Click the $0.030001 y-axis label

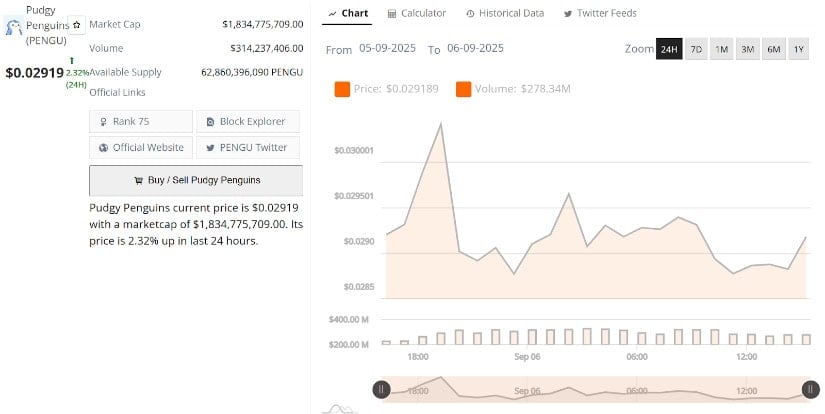[x=354, y=151]
